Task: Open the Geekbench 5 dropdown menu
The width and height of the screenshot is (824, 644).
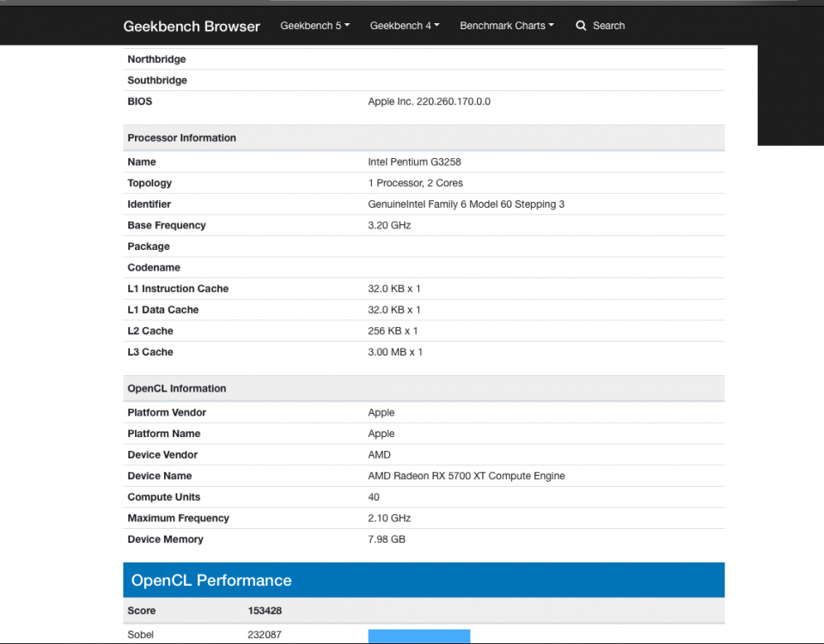Action: 314,26
